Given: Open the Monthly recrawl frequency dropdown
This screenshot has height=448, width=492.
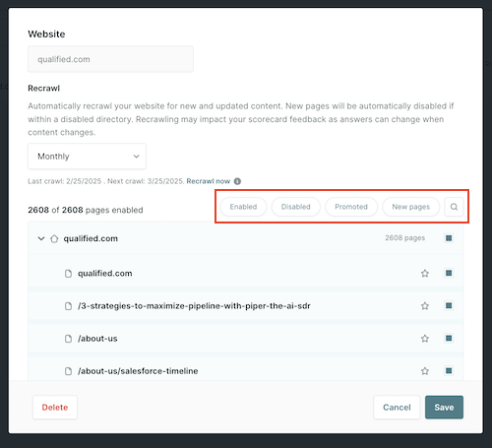Looking at the screenshot, I should (x=87, y=157).
